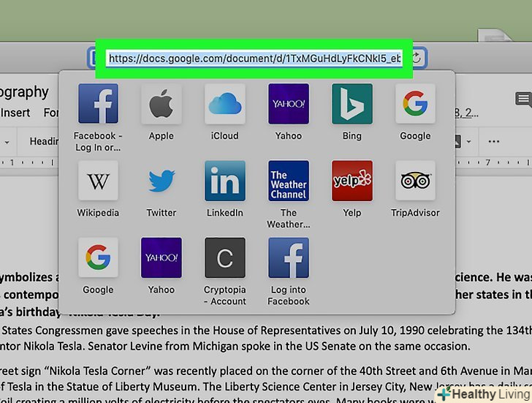
Task: Open The Weather Channel favorite
Action: pos(289,181)
